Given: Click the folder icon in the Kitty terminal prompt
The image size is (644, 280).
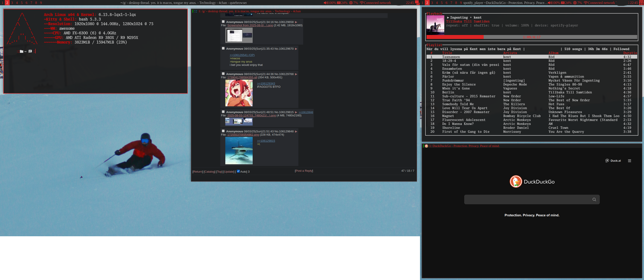Looking at the screenshot, I should coord(21,51).
